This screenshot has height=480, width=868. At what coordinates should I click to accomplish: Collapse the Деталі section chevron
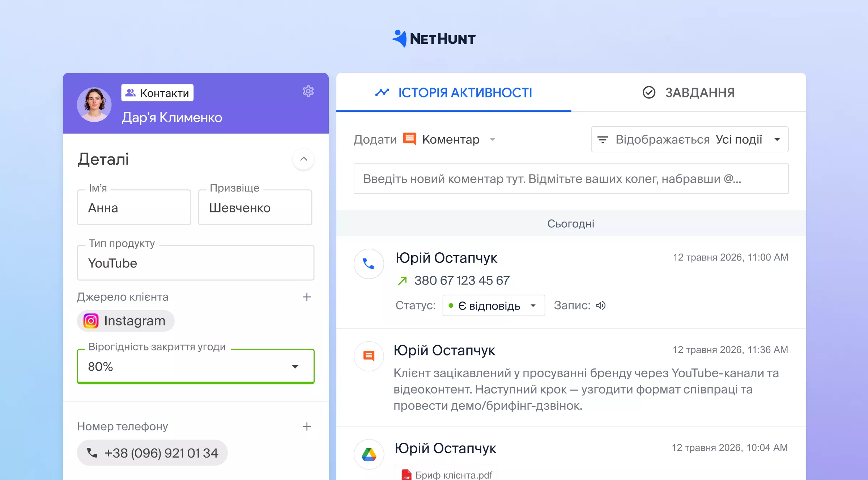point(304,159)
